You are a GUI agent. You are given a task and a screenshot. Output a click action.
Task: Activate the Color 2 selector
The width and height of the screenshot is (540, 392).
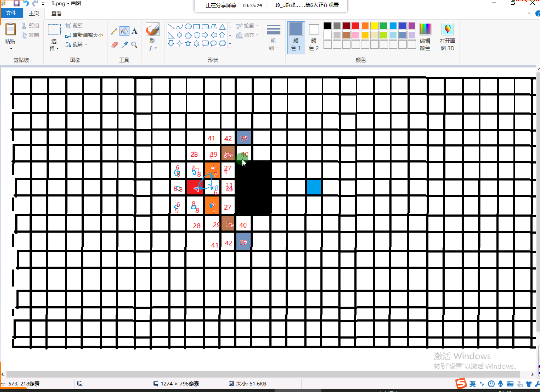(314, 37)
